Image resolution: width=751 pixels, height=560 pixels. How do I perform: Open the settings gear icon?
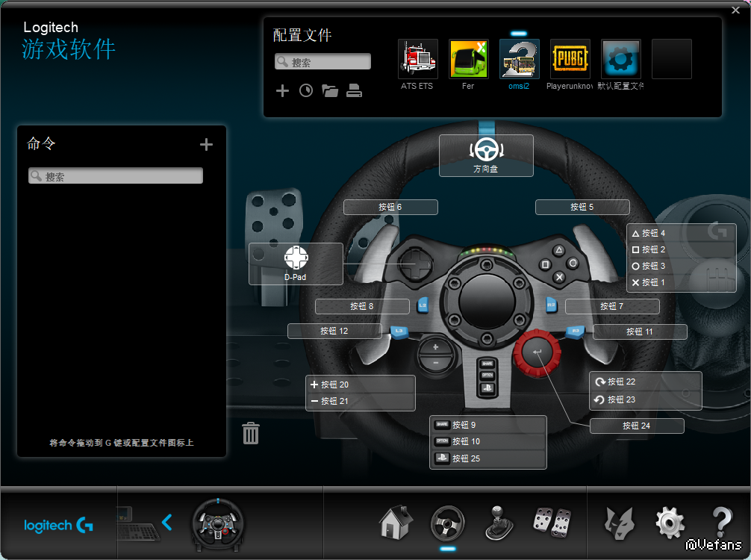(x=670, y=523)
